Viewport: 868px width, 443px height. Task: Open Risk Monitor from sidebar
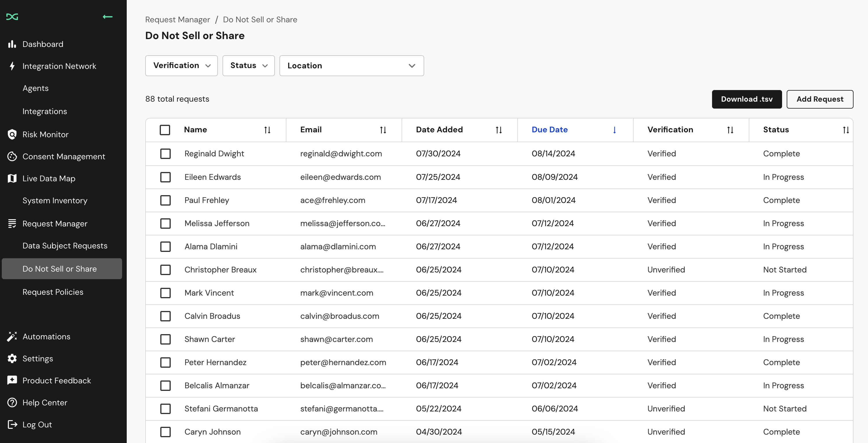[x=45, y=134]
